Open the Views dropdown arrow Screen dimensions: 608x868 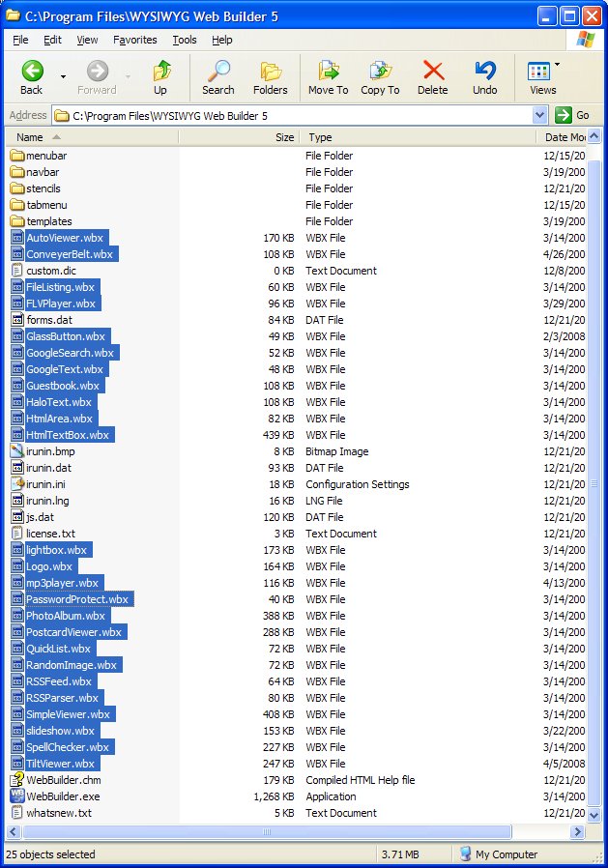pyautogui.click(x=557, y=65)
